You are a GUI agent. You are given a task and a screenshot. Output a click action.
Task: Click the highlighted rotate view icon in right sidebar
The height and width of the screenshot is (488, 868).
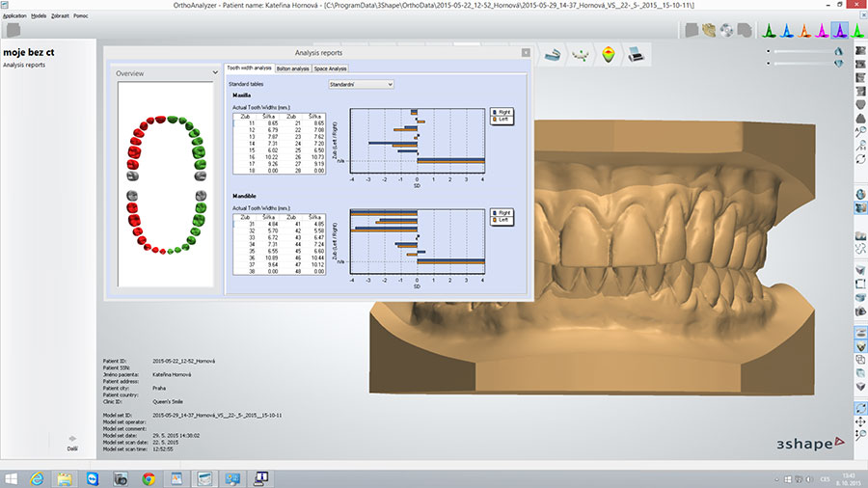click(861, 408)
